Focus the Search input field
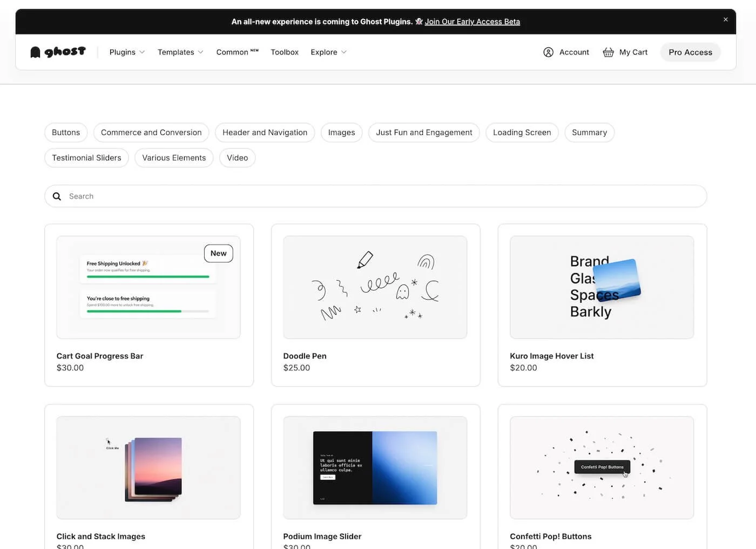This screenshot has height=549, width=756. 375,196
